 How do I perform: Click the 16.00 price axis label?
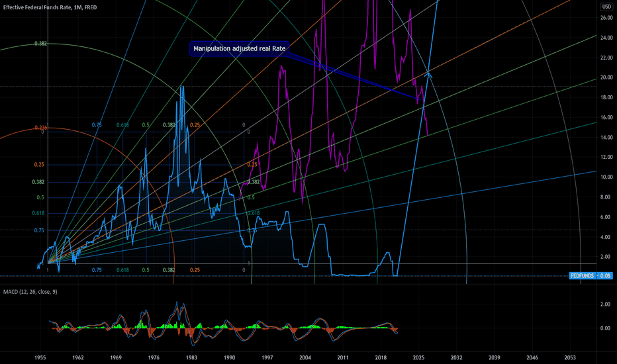(x=606, y=117)
